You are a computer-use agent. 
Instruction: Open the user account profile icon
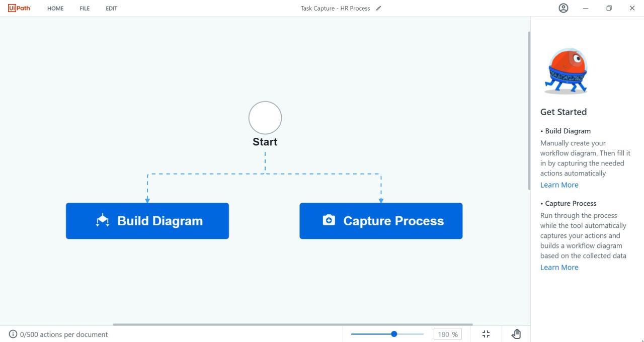pos(563,8)
